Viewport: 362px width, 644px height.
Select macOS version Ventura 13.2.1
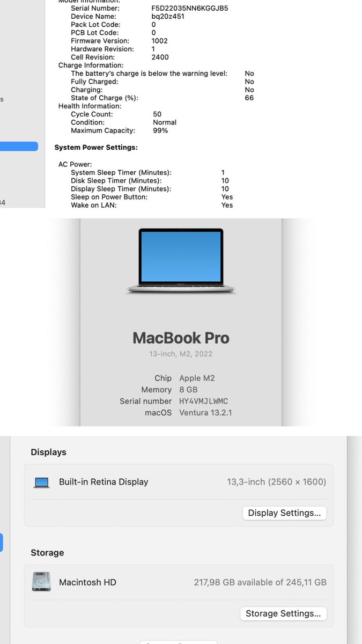click(205, 413)
